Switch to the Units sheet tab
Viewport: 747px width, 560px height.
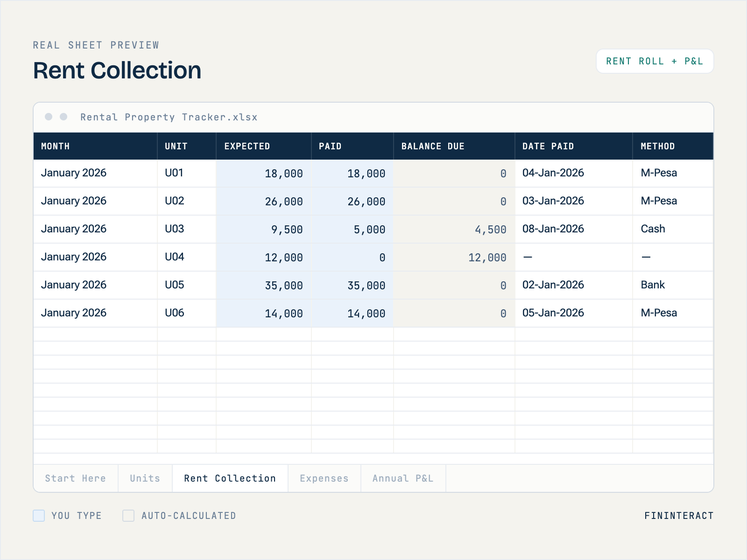[145, 478]
